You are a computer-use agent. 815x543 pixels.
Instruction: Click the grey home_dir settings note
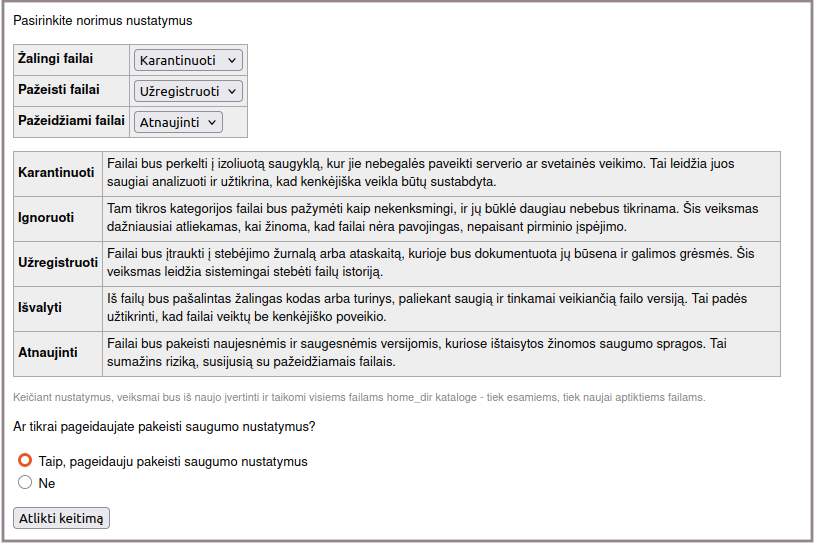(x=359, y=397)
